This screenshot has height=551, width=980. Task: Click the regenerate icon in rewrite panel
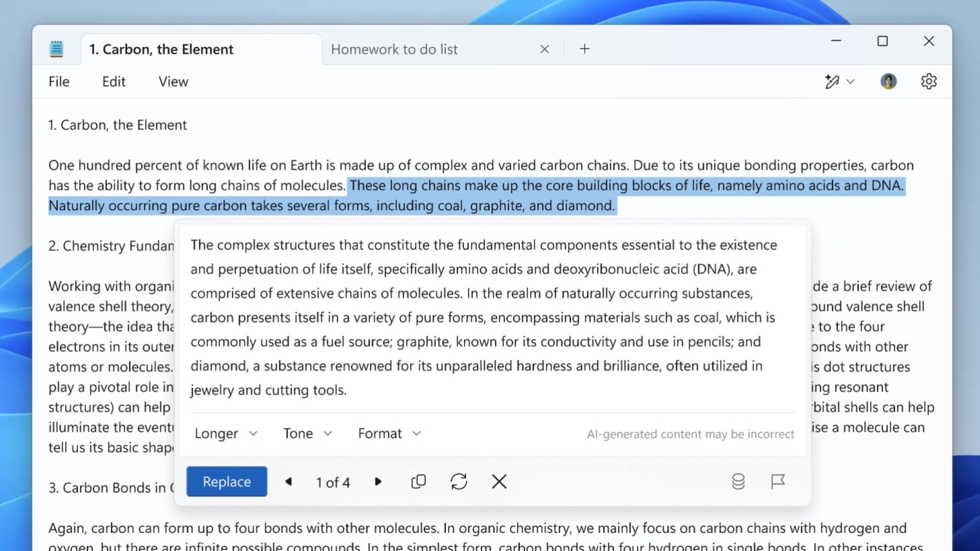tap(458, 482)
